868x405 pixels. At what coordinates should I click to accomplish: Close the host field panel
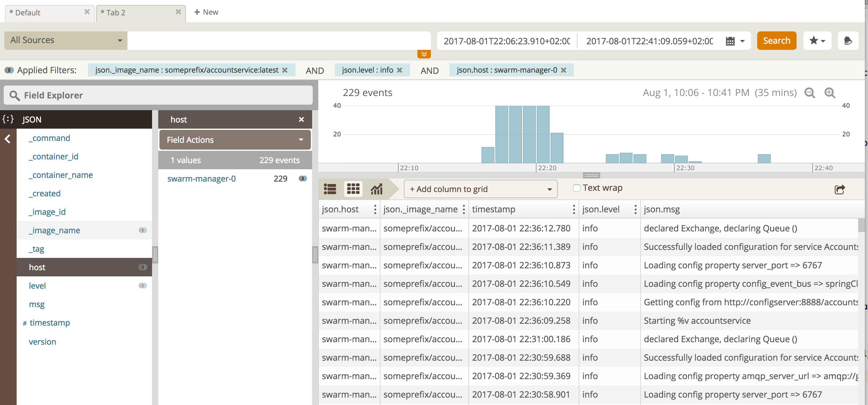[301, 119]
